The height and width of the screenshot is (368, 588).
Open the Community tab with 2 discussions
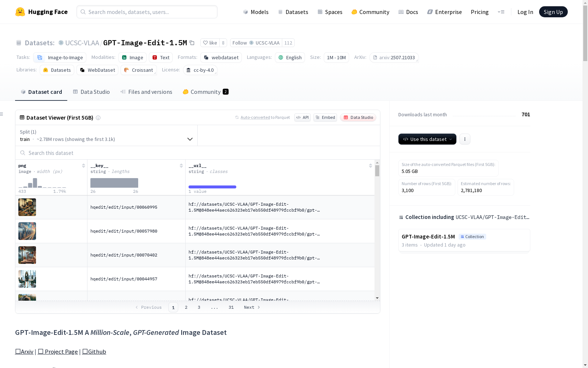pyautogui.click(x=205, y=92)
